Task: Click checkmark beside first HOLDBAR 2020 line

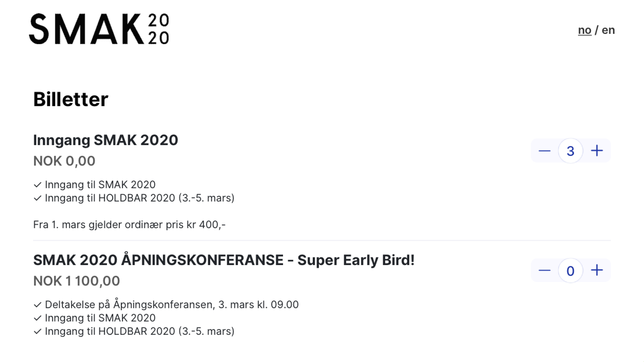Action: [x=38, y=198]
